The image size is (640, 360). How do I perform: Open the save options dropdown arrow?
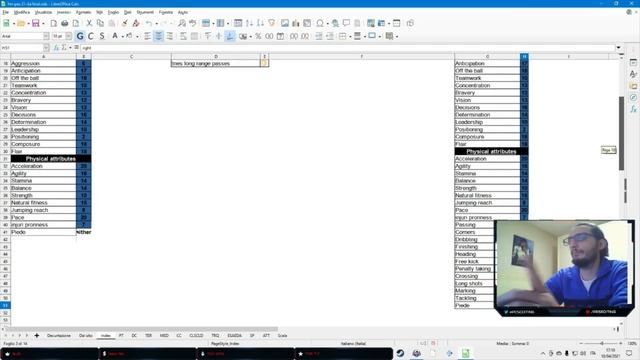pyautogui.click(x=43, y=23)
